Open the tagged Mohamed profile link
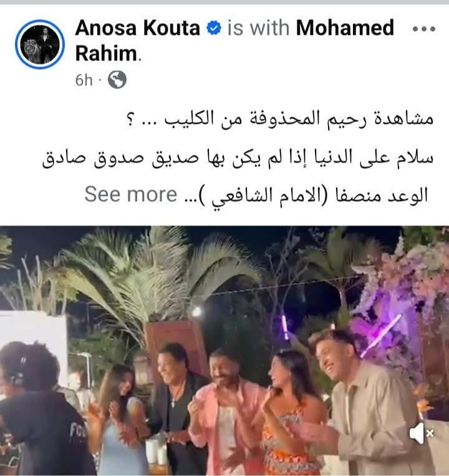 click(345, 28)
